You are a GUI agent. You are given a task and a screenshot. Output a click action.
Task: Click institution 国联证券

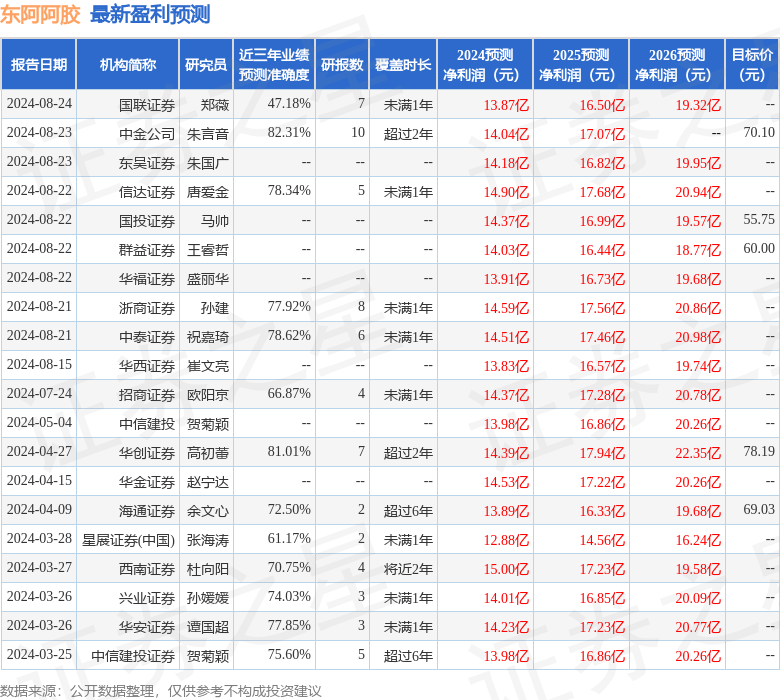point(147,105)
